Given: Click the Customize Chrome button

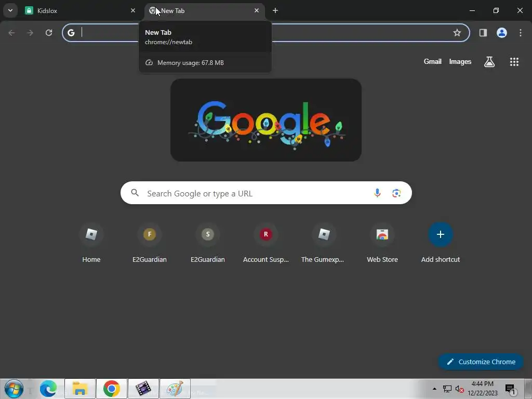Looking at the screenshot, I should pos(481,362).
